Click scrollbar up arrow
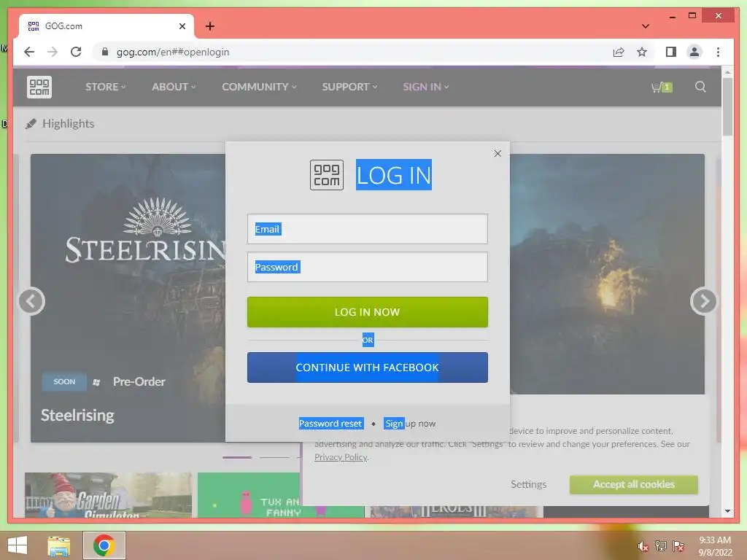Viewport: 747px width, 560px height. point(727,72)
